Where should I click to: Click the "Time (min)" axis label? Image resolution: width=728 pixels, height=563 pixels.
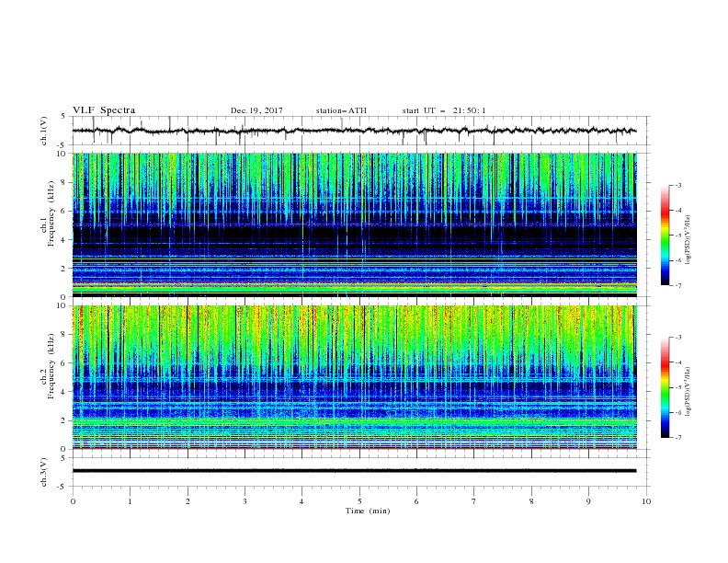coord(368,511)
